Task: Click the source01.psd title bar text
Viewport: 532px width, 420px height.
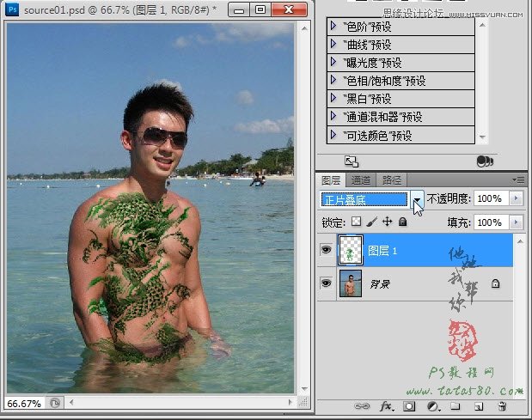Action: 120,10
